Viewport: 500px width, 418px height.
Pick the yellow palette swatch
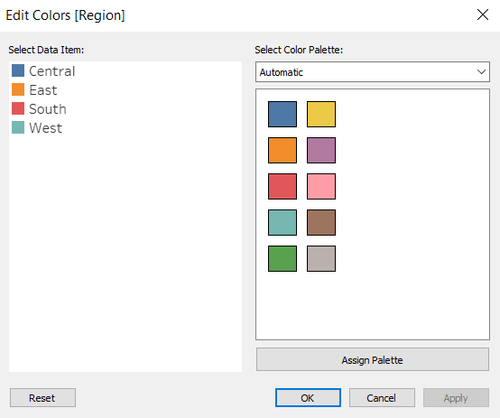pyautogui.click(x=321, y=114)
